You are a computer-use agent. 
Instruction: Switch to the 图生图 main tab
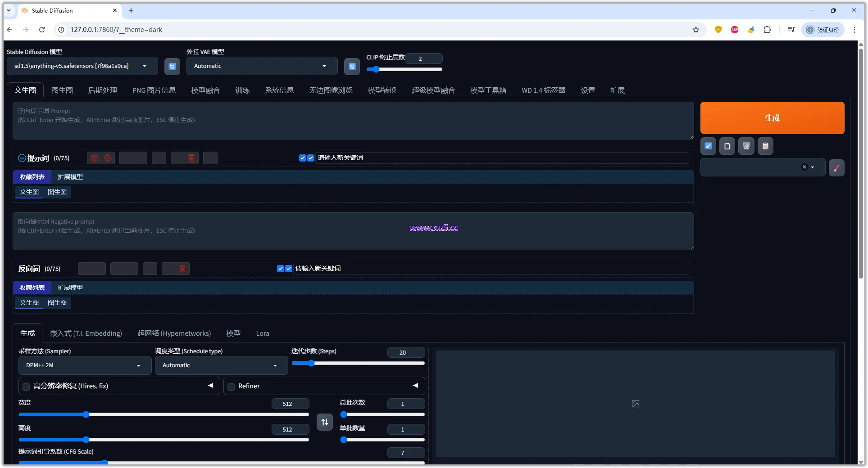click(62, 90)
